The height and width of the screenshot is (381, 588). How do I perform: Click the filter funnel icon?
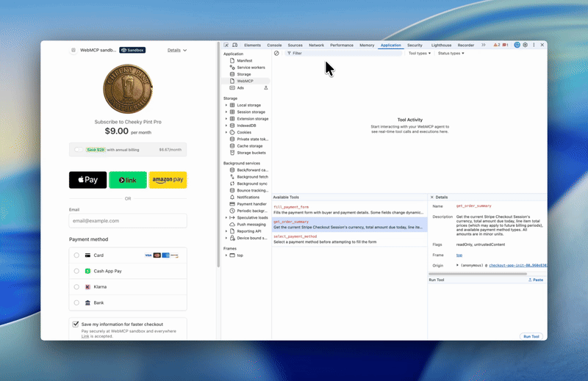click(289, 53)
